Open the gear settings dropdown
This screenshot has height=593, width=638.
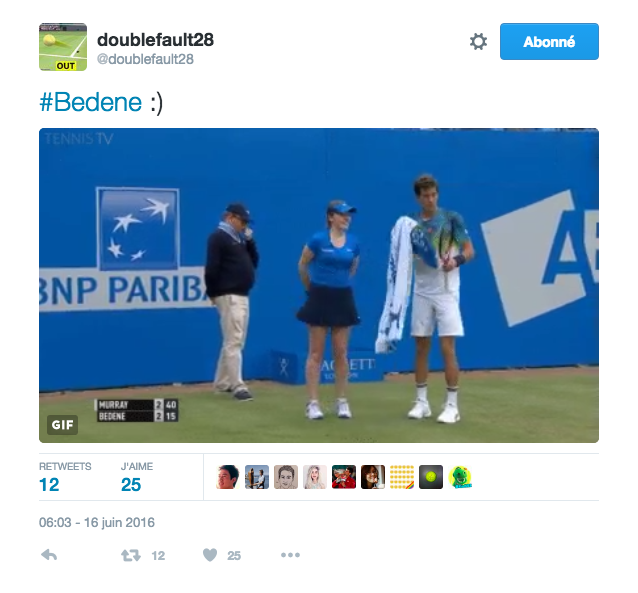[x=478, y=42]
